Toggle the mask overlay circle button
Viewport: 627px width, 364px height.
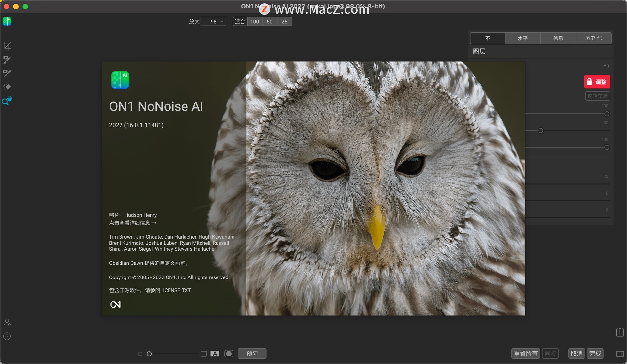pos(229,354)
